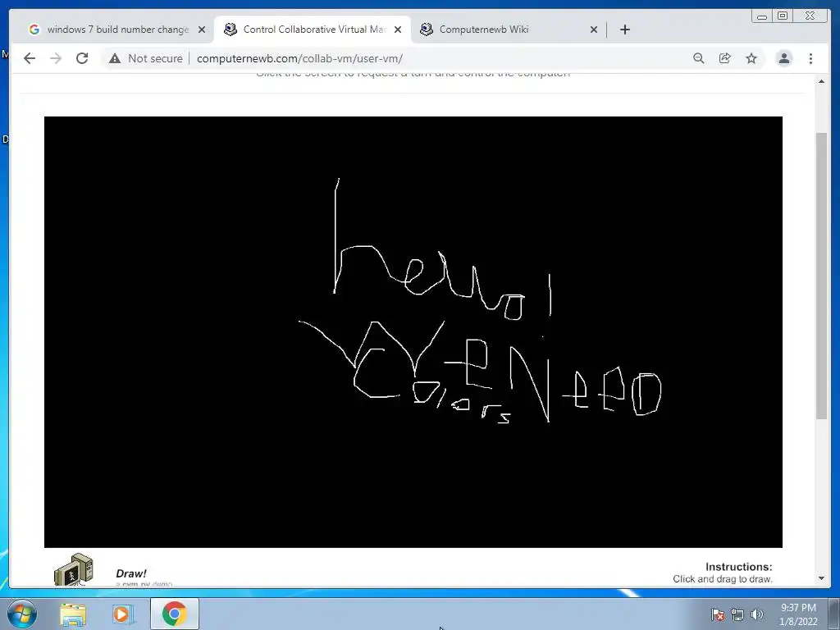Go back using the browser back arrow
This screenshot has width=840, height=630.
click(x=30, y=58)
